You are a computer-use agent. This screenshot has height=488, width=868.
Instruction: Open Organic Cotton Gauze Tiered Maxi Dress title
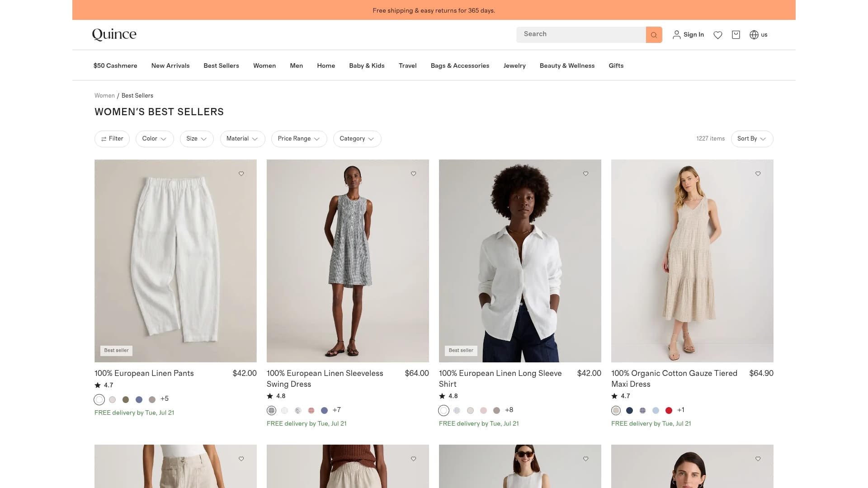(x=674, y=379)
